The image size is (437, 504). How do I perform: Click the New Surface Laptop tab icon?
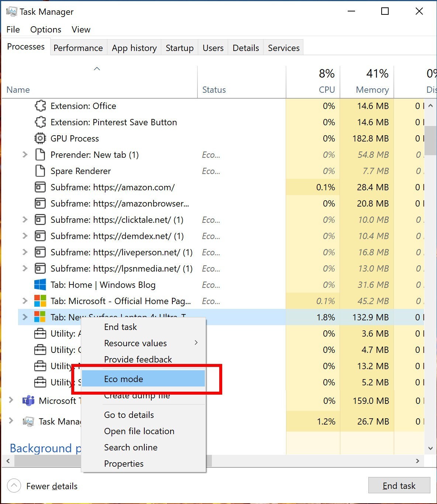[40, 317]
